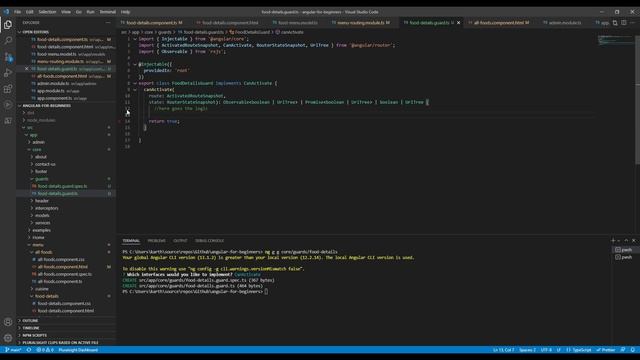Expand the admin folder

[38, 142]
